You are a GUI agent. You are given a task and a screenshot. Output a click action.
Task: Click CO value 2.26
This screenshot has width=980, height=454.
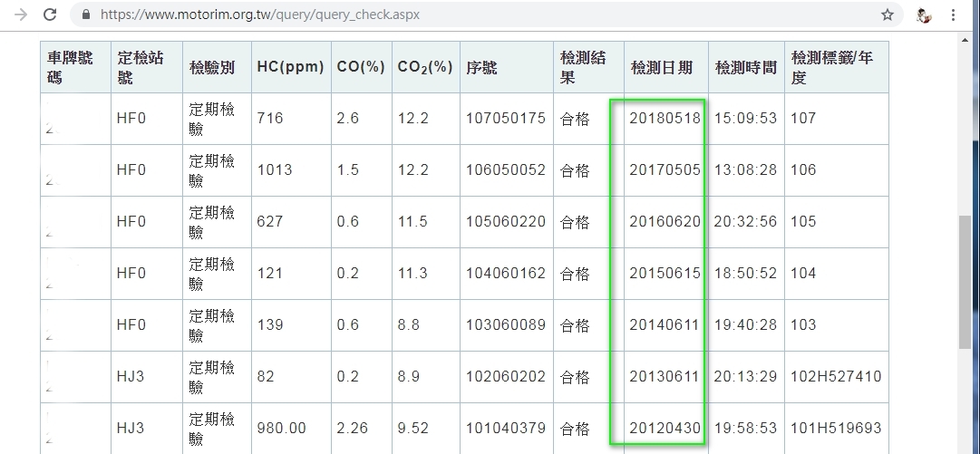tap(352, 429)
